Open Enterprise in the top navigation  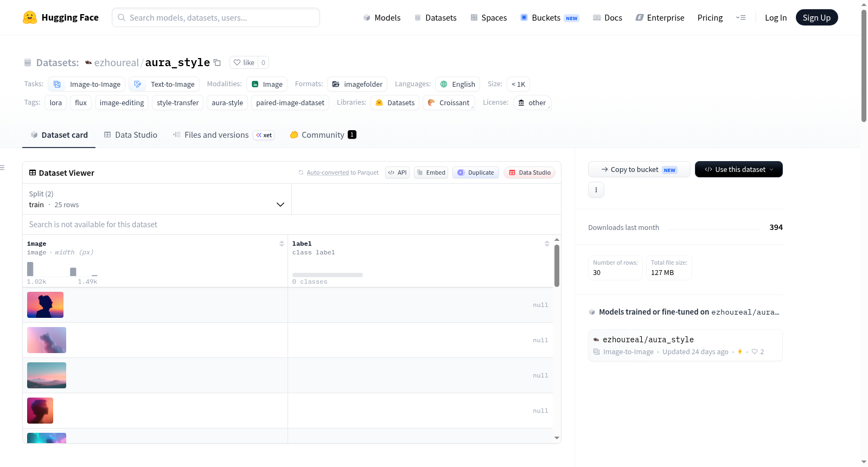[x=660, y=17]
